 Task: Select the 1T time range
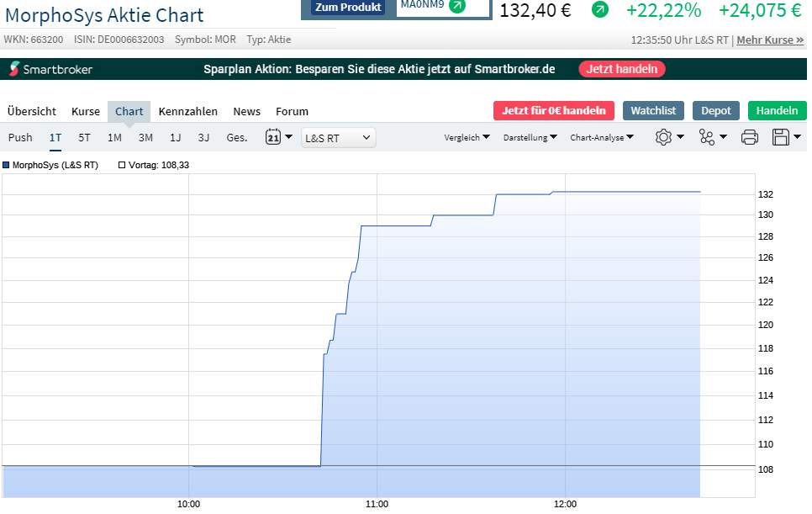pos(55,137)
